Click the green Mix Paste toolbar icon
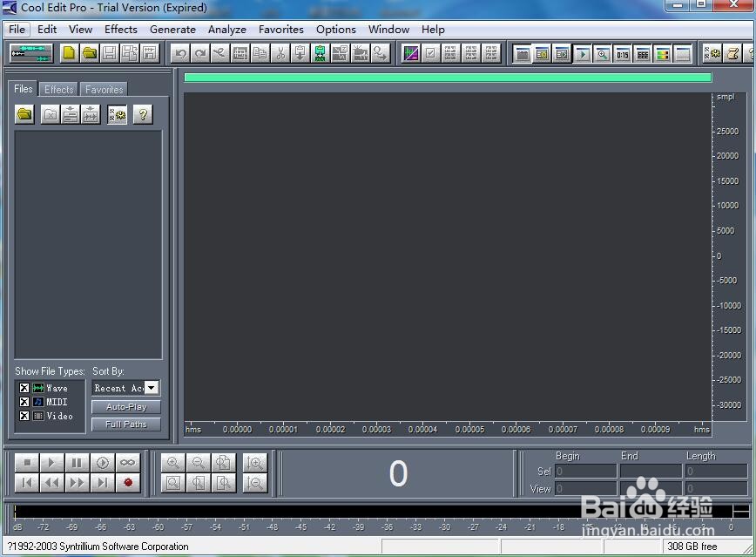Screen dimensions: 756x557 320,53
